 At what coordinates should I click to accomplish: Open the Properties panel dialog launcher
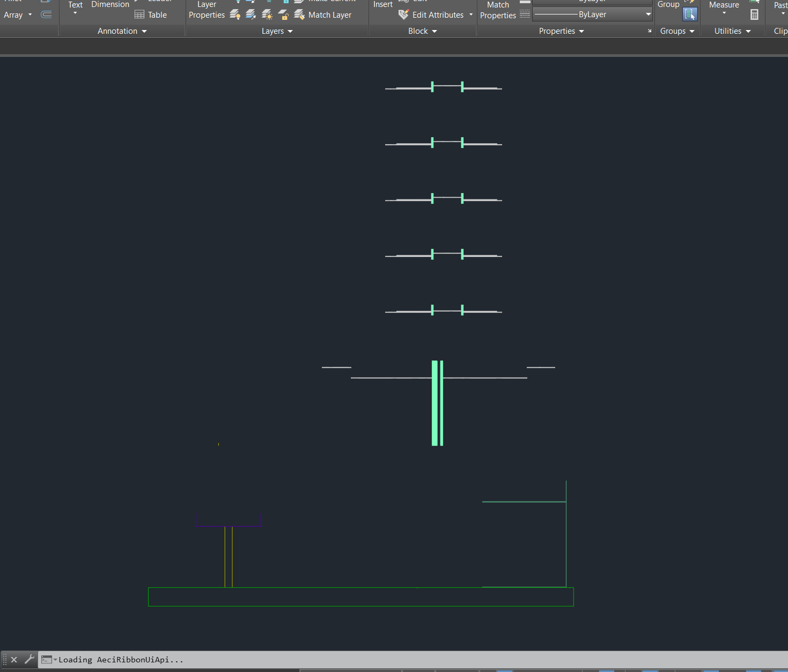click(649, 31)
